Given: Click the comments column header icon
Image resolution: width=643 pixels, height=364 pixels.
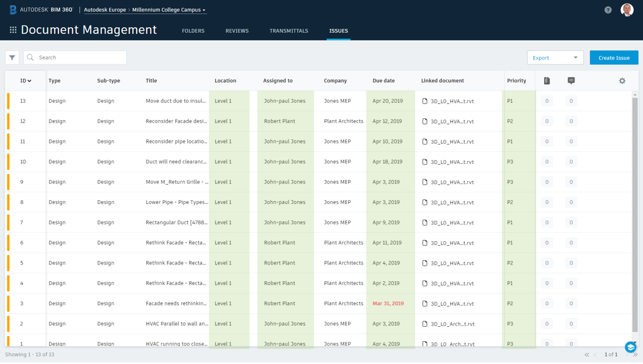Looking at the screenshot, I should (571, 81).
